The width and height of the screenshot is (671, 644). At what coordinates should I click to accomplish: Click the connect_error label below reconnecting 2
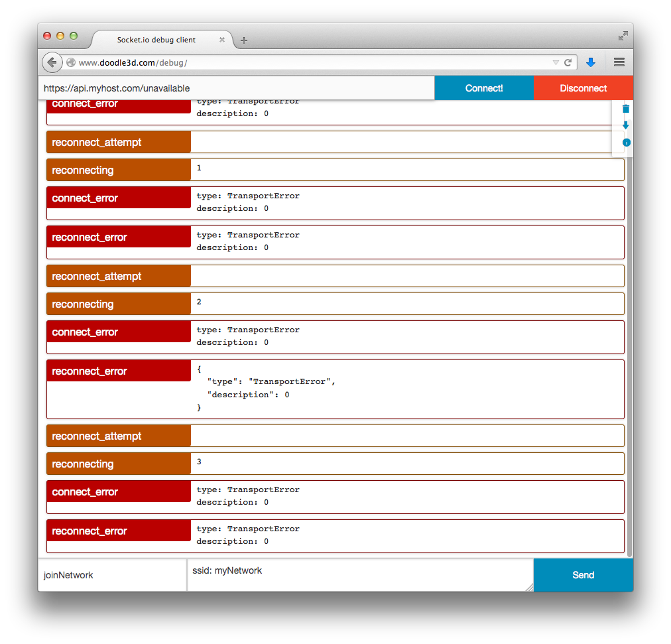(x=119, y=332)
